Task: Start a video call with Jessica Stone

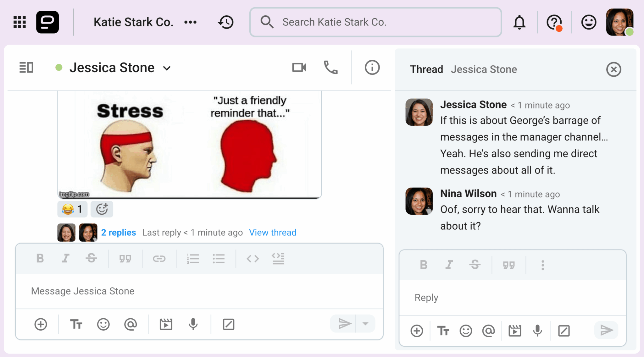Action: click(x=299, y=67)
